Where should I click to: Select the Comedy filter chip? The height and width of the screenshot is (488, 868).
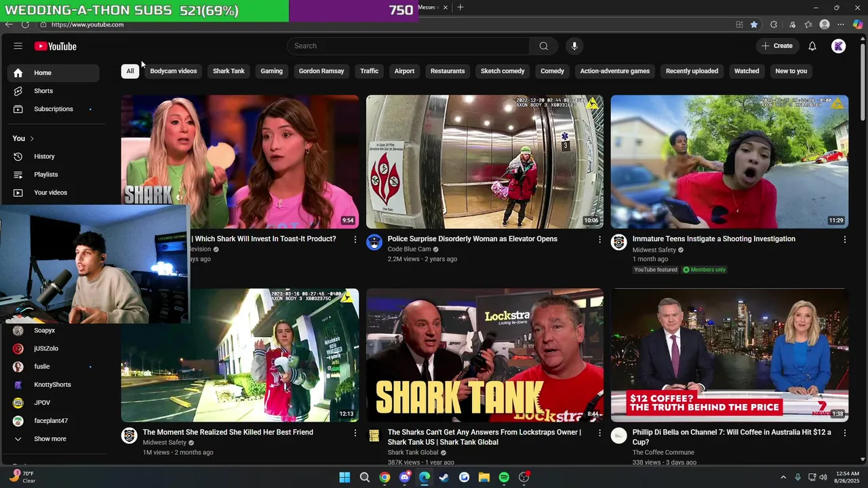pyautogui.click(x=552, y=71)
